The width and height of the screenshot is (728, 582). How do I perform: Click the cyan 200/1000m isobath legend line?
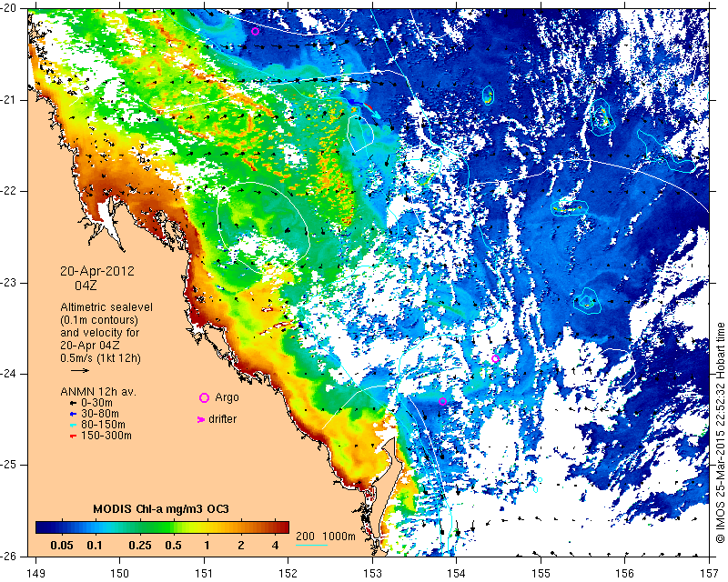coord(312,545)
